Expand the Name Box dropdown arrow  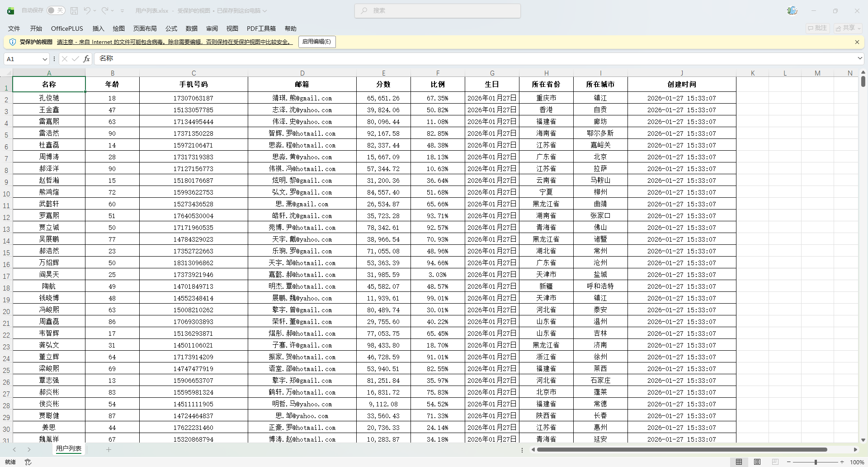(45, 59)
